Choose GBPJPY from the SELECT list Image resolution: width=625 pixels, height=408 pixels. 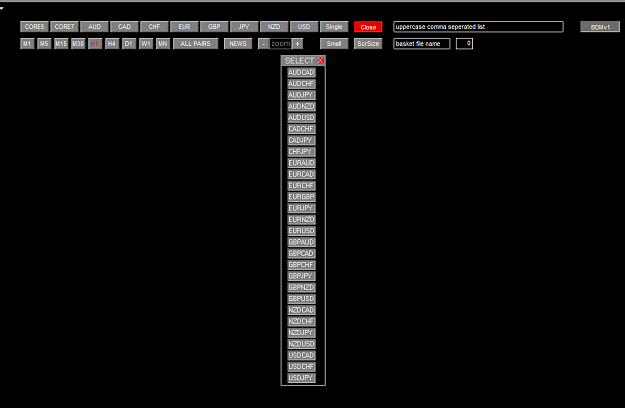click(301, 276)
